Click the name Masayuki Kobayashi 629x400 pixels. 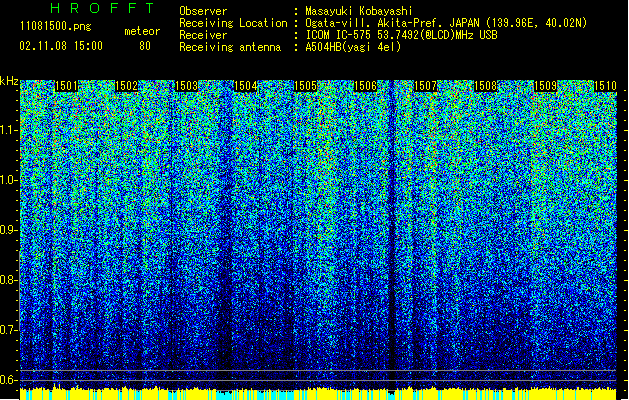point(359,11)
